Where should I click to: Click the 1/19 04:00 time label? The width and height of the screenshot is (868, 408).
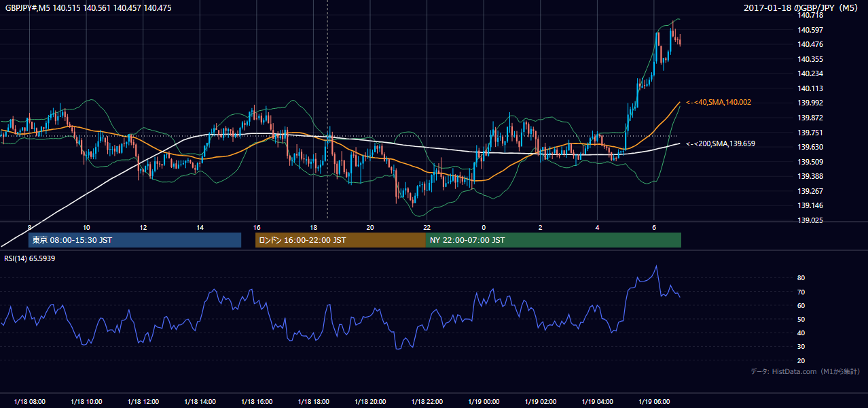click(x=597, y=402)
